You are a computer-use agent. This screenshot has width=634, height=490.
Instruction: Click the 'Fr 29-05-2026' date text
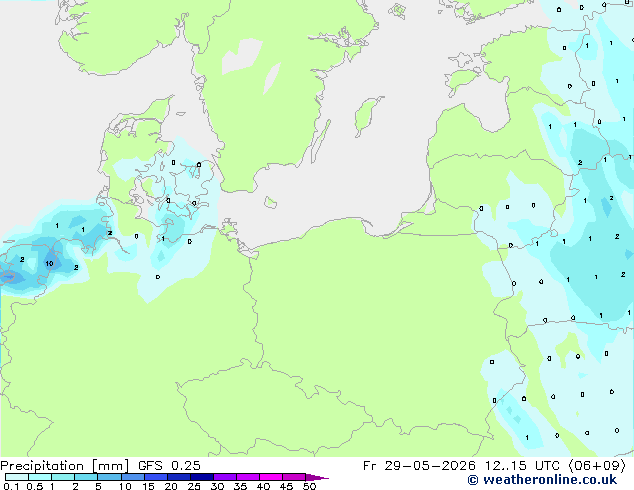tap(419, 466)
